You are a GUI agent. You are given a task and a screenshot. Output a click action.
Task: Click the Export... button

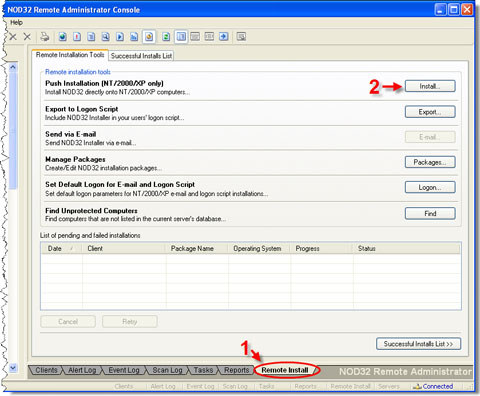[430, 112]
